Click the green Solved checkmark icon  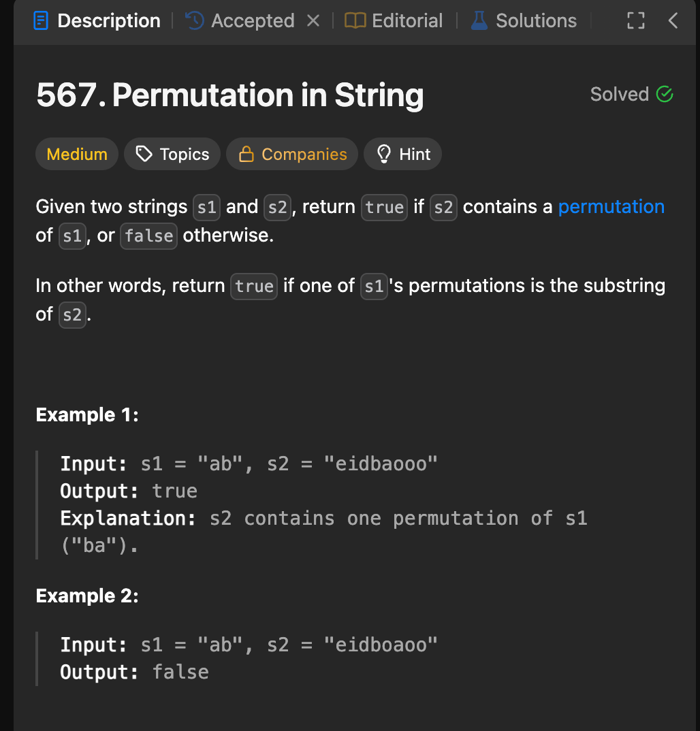point(664,94)
